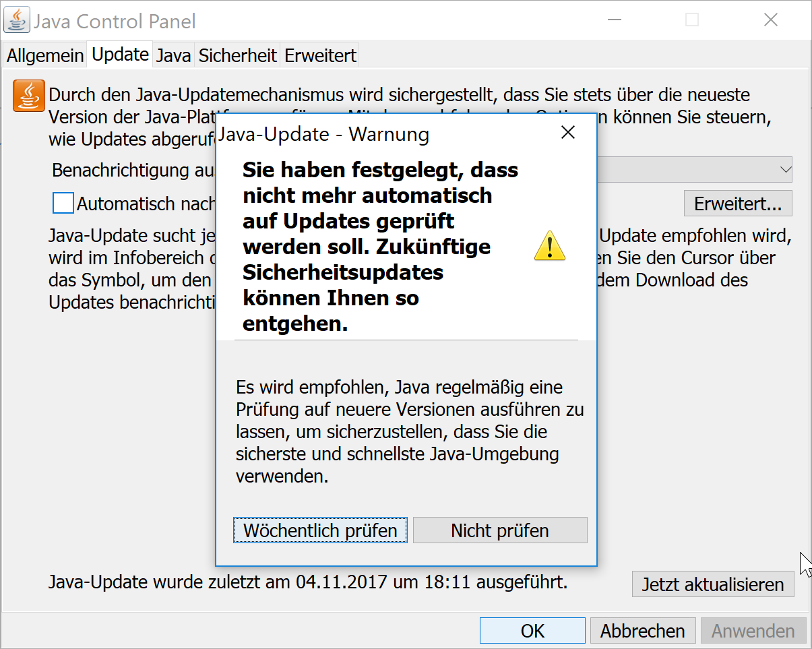Viewport: 812px width, 649px height.
Task: Click the 'Es wird empfohlen' recommendation paragraph
Action: 410,432
